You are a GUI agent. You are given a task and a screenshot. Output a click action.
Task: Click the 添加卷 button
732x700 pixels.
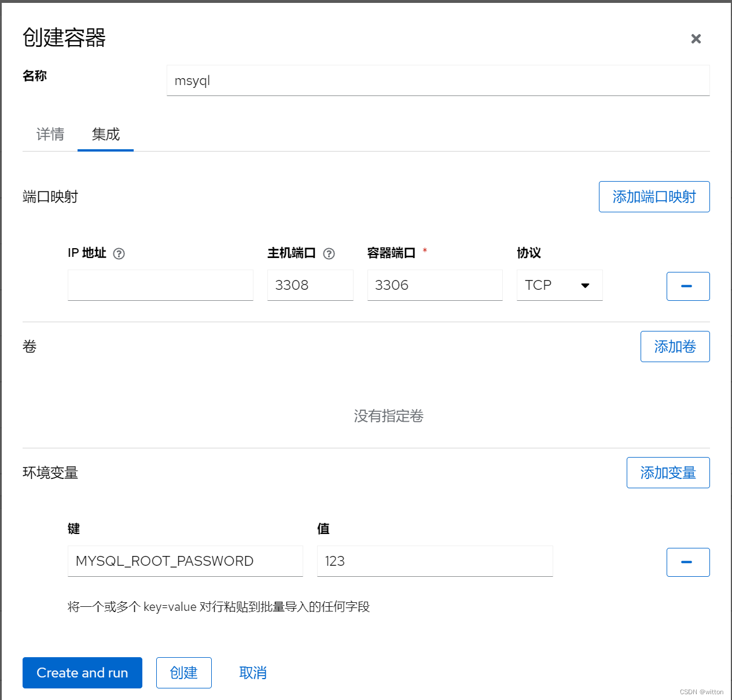[x=675, y=347]
